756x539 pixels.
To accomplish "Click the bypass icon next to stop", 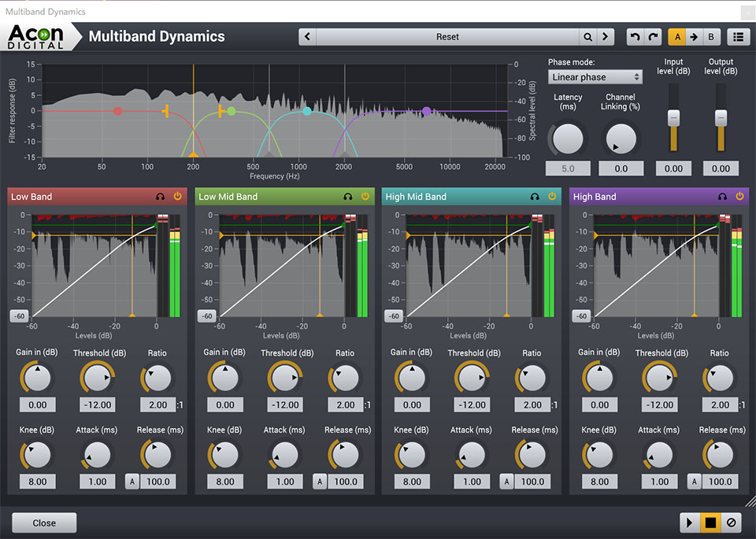I will (731, 522).
